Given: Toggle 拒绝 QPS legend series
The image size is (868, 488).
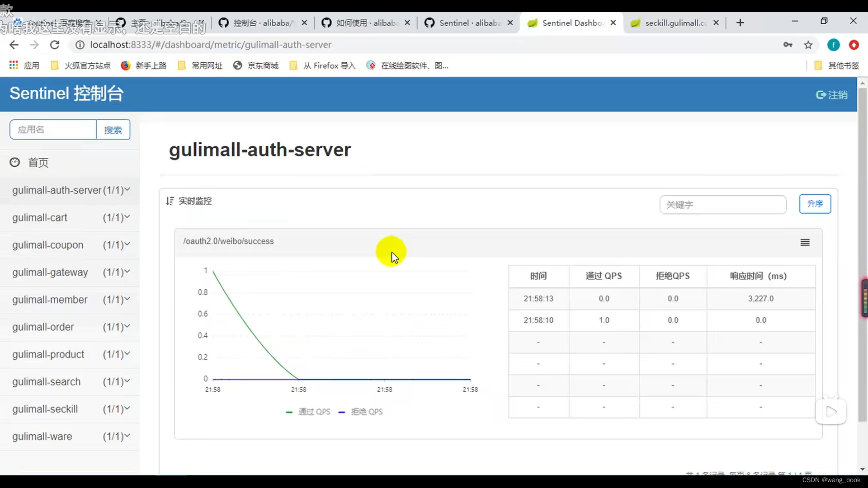Looking at the screenshot, I should pos(361,412).
